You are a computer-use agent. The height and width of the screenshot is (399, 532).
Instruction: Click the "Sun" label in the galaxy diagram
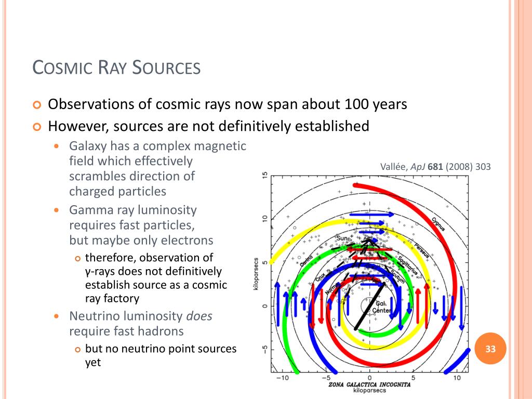[x=341, y=238]
